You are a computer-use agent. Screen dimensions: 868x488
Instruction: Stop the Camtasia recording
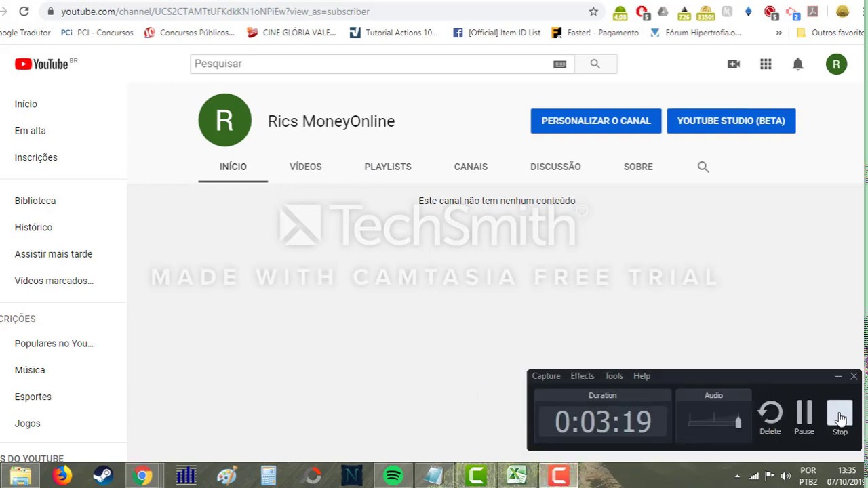tap(840, 418)
